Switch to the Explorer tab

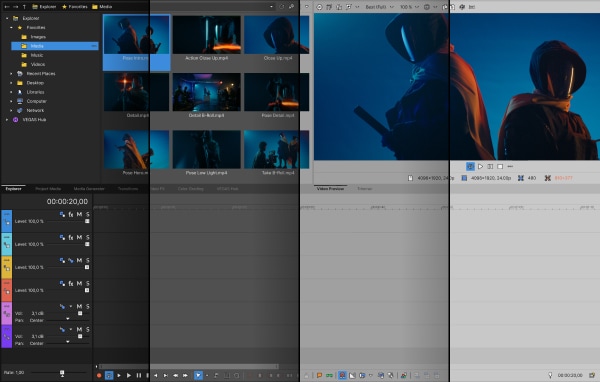pyautogui.click(x=13, y=189)
